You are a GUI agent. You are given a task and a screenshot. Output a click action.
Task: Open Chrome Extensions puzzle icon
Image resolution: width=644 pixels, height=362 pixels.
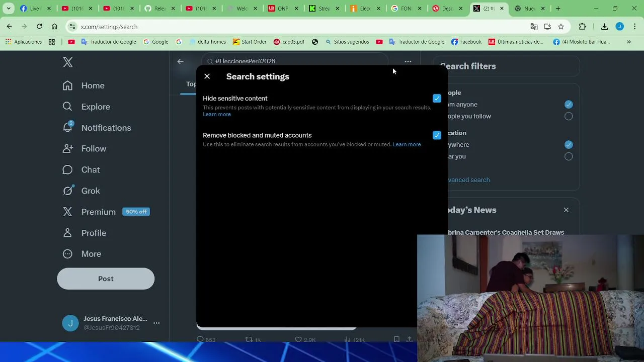pos(583,27)
